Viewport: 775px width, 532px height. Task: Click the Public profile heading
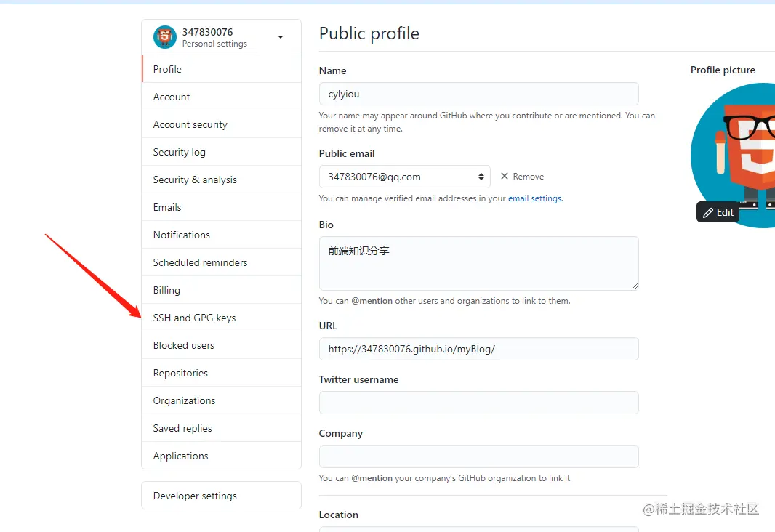click(369, 33)
